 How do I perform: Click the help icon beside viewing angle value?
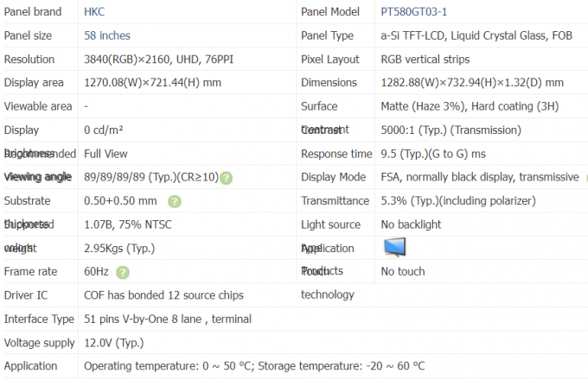click(226, 178)
